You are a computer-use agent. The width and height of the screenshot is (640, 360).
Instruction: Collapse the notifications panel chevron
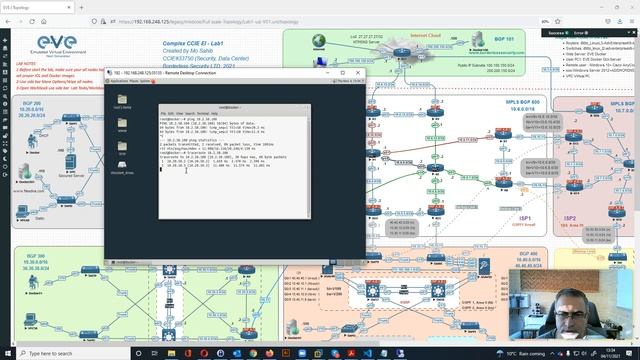point(629,33)
